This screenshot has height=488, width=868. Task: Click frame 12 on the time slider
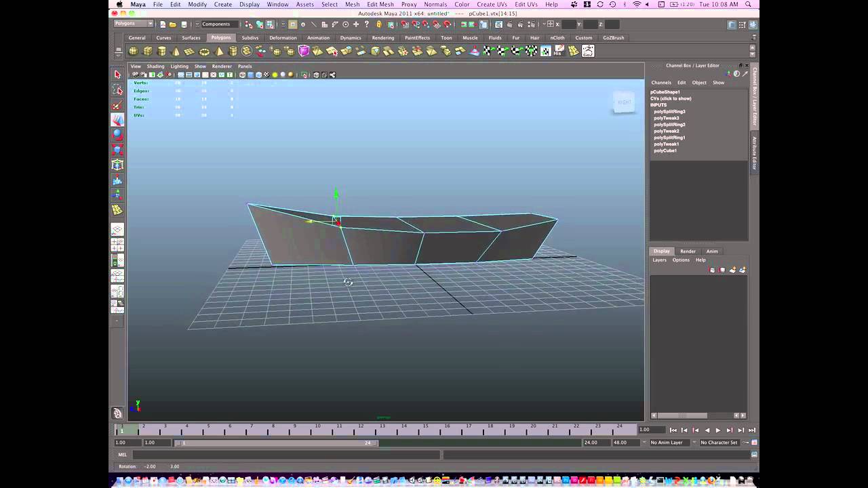tap(361, 430)
